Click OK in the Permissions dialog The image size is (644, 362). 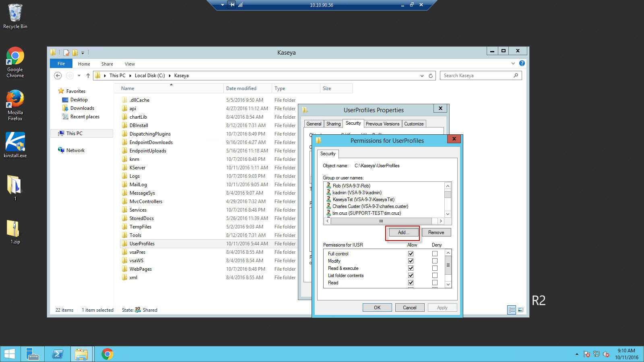point(377,308)
